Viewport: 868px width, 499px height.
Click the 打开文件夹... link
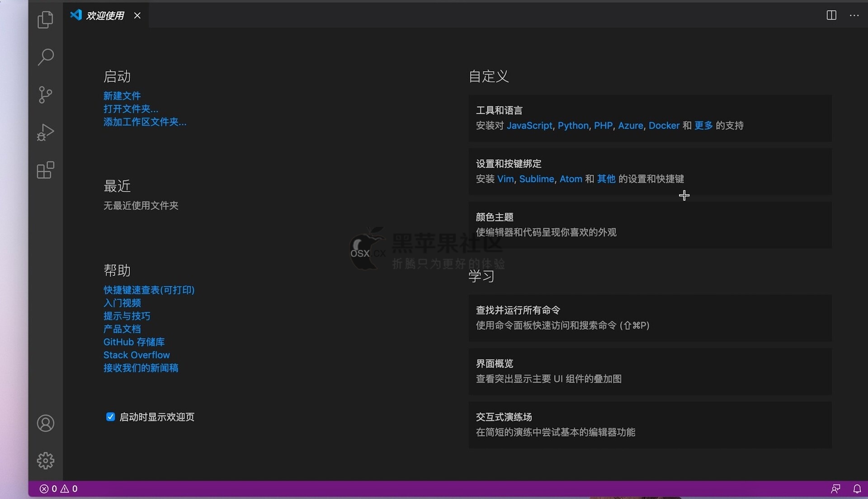(x=131, y=109)
